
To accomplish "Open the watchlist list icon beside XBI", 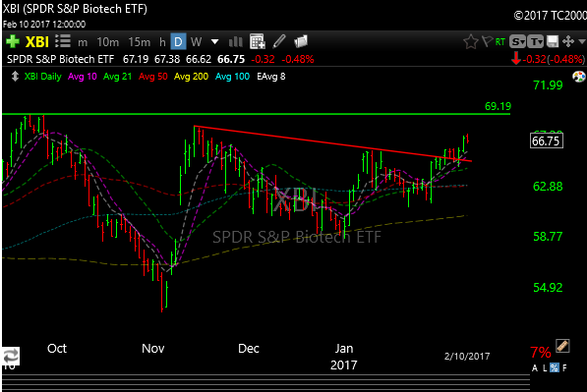I will (63, 41).
